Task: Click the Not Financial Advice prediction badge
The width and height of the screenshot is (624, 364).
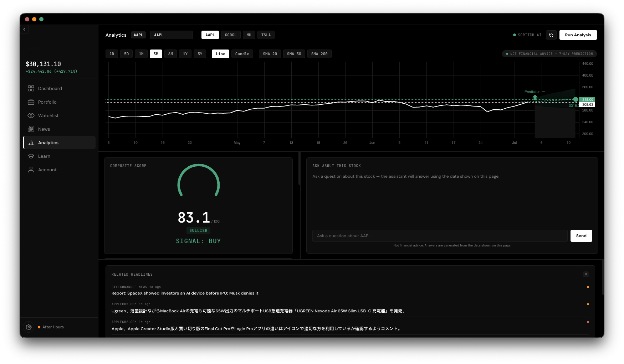Action: click(x=549, y=54)
